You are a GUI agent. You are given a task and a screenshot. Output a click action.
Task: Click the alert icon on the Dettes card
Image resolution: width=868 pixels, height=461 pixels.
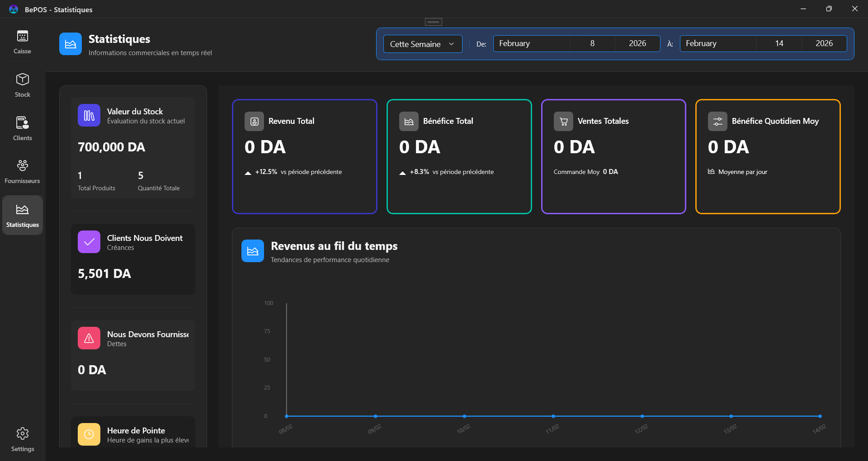pyautogui.click(x=89, y=338)
